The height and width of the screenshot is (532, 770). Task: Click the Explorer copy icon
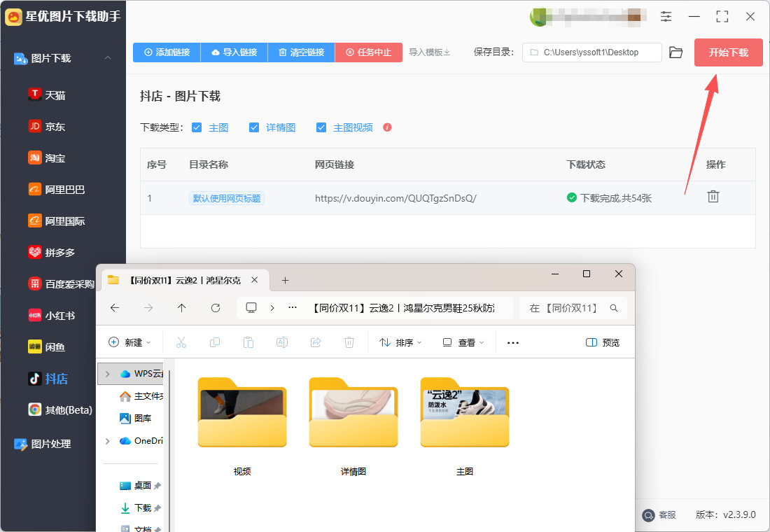click(x=215, y=342)
